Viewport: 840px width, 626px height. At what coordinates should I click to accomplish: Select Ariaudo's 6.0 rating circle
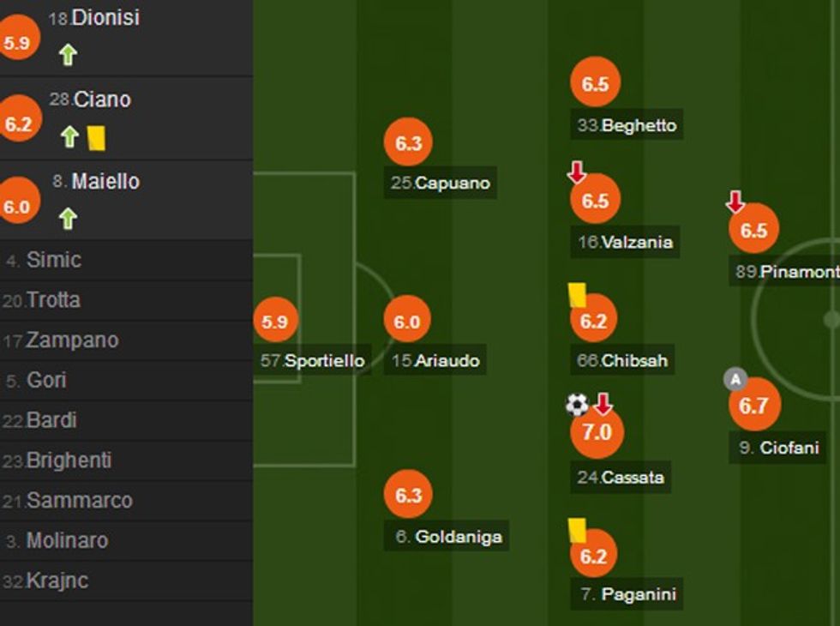pos(407,322)
